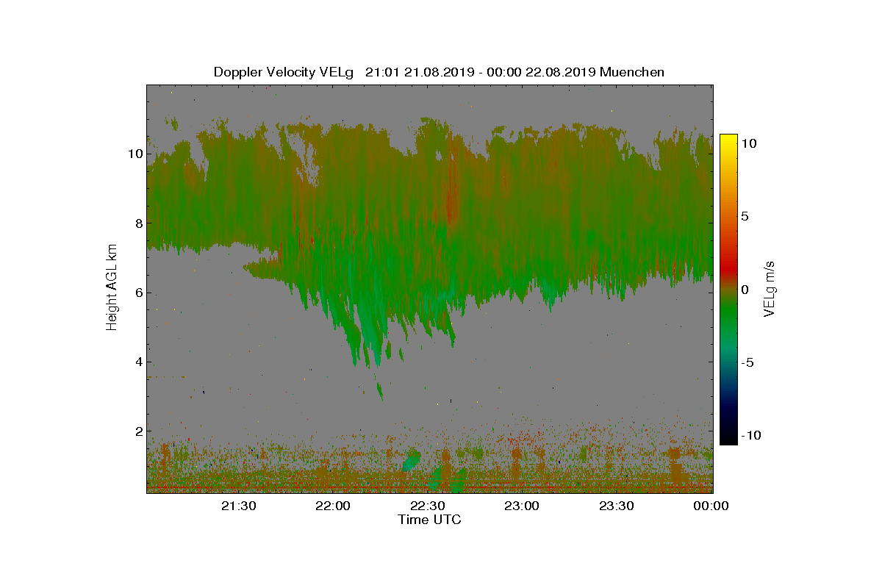Click the colorbar tick label 0
This screenshot has height=588, width=882.
coord(744,290)
